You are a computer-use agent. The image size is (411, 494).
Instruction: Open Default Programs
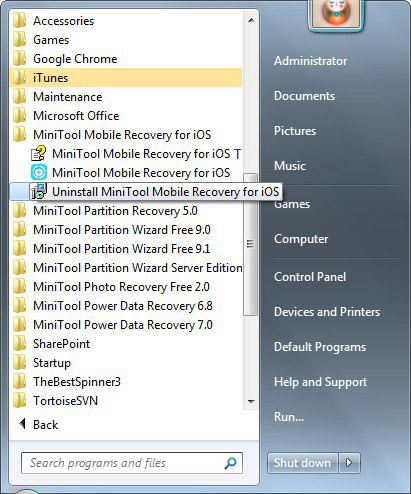point(320,347)
